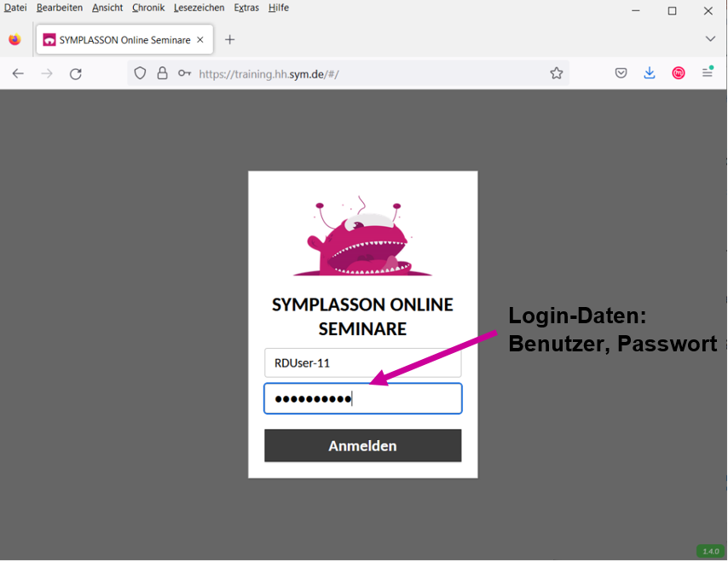Open the red extension icon

click(x=679, y=73)
